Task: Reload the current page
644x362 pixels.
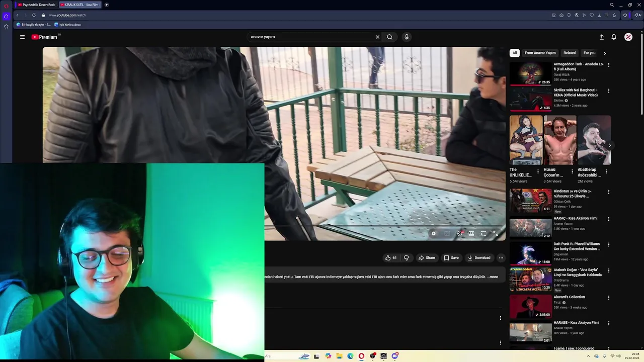Action: pyautogui.click(x=34, y=15)
